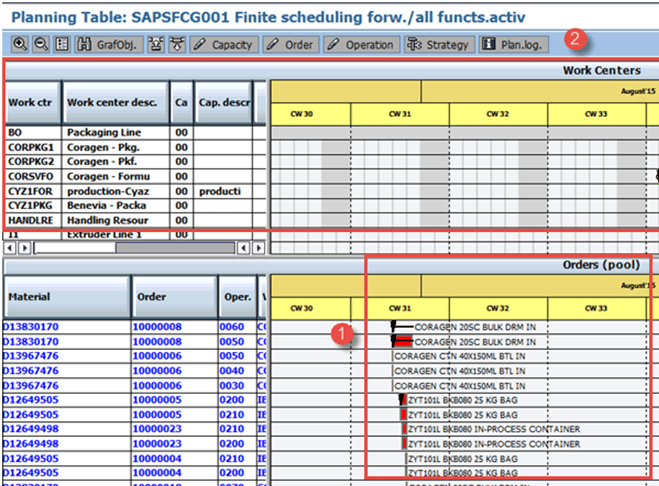The width and height of the screenshot is (659, 486).
Task: Click the dispatch icon after GrafObj.
Action: point(158,44)
